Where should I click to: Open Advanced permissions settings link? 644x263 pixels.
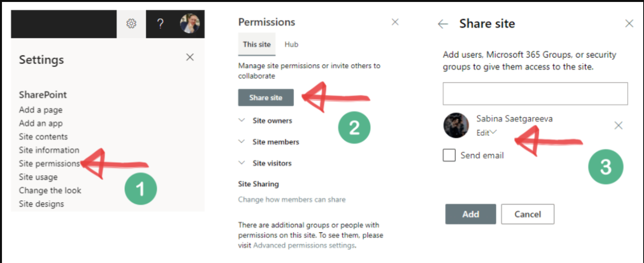[304, 245]
